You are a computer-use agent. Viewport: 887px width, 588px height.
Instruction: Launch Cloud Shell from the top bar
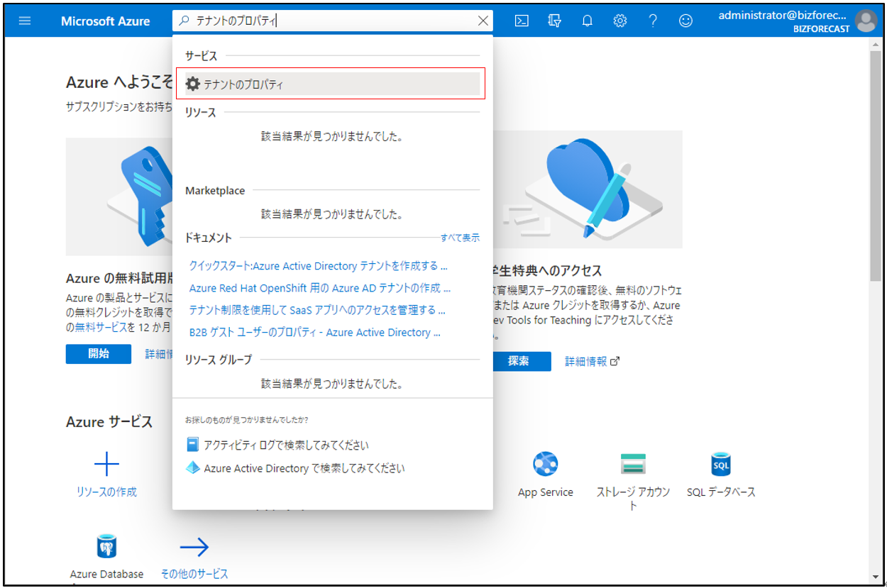point(522,21)
